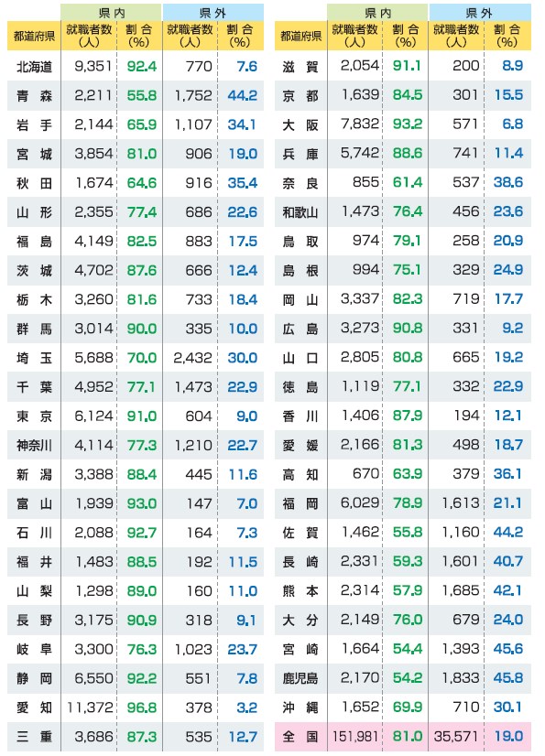Image resolution: width=545 pixels, height=756 pixels.
Task: Click the national total 151,981 cell
Action: pyautogui.click(x=355, y=736)
